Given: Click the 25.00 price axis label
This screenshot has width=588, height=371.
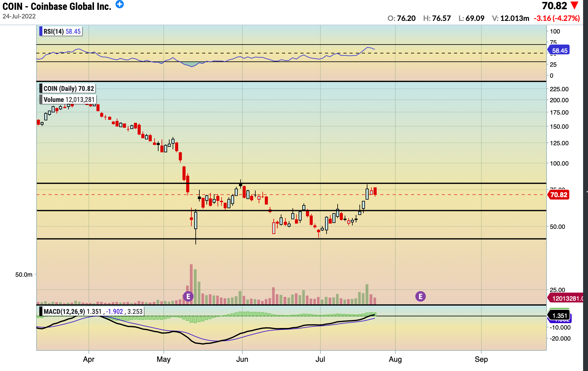Looking at the screenshot, I should pos(557,290).
